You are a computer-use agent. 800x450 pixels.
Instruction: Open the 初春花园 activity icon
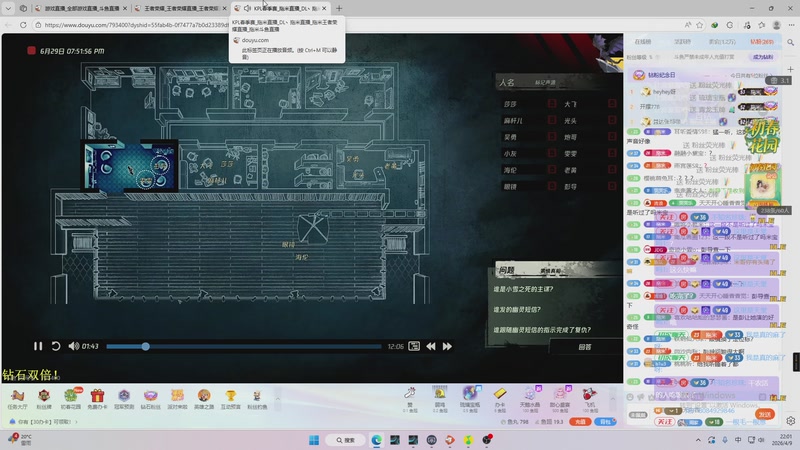[x=70, y=399]
